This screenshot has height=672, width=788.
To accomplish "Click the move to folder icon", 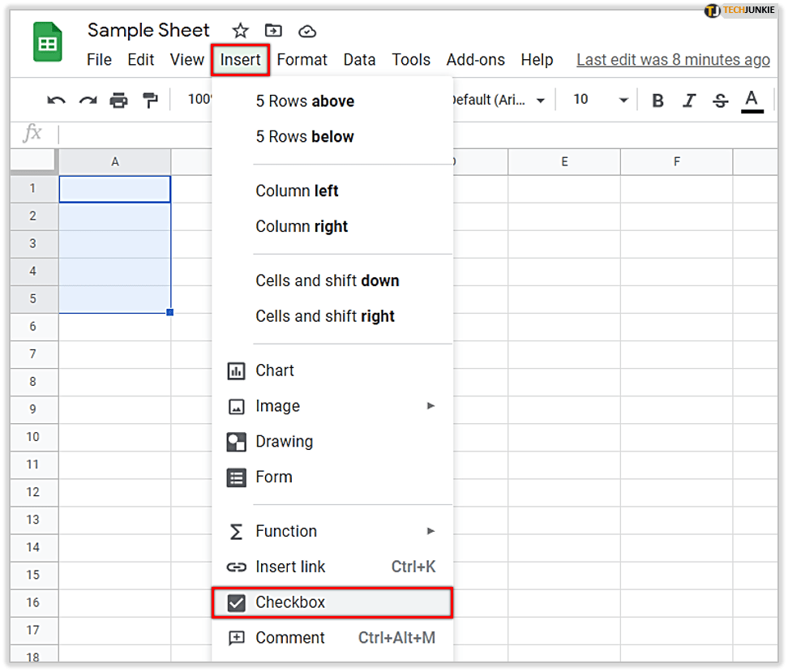I will pos(274,31).
